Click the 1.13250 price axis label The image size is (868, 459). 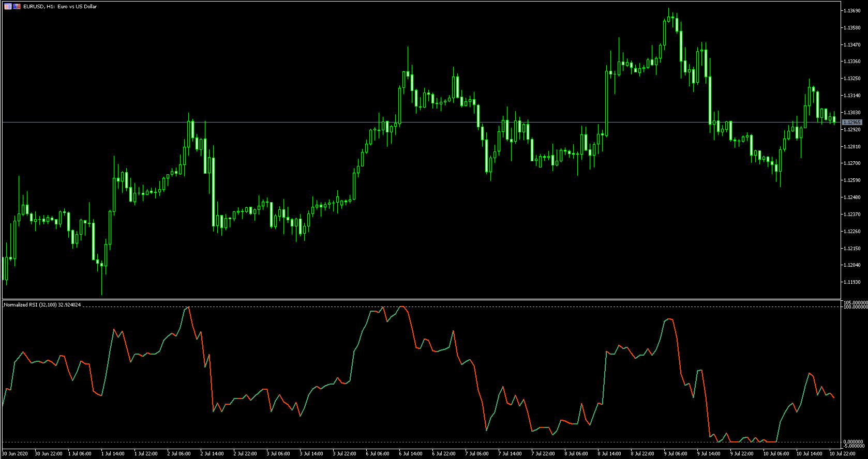click(852, 79)
